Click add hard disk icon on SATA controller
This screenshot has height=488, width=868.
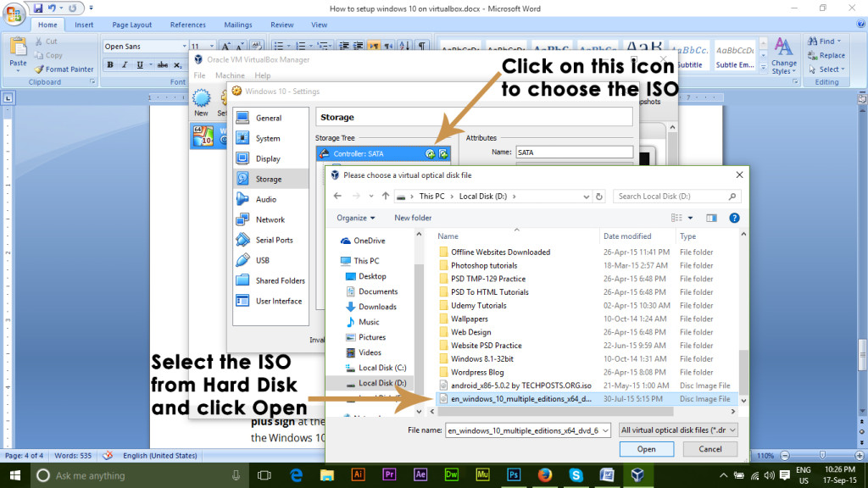pos(443,154)
